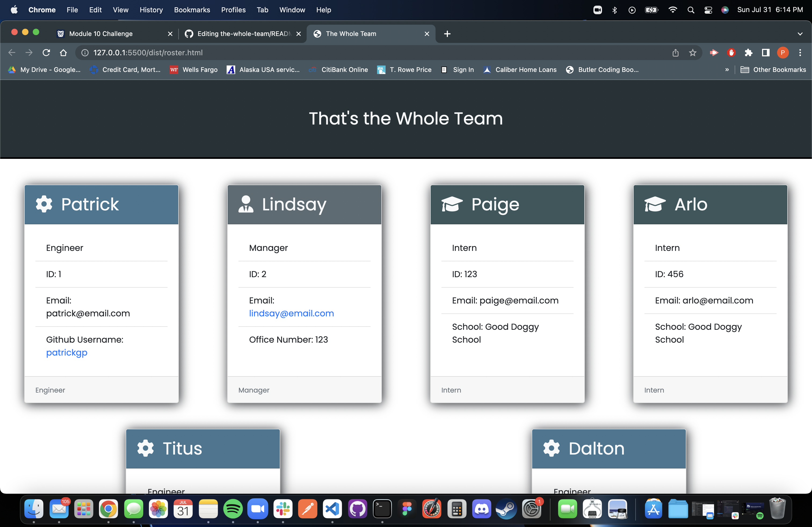Viewport: 812px width, 527px height.
Task: Open lindsay@email.com email link
Action: click(291, 313)
